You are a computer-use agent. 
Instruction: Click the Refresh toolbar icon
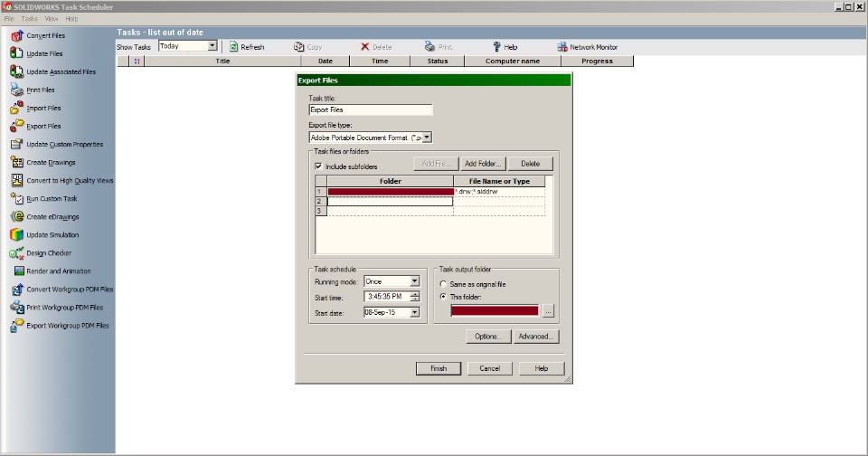(x=233, y=47)
